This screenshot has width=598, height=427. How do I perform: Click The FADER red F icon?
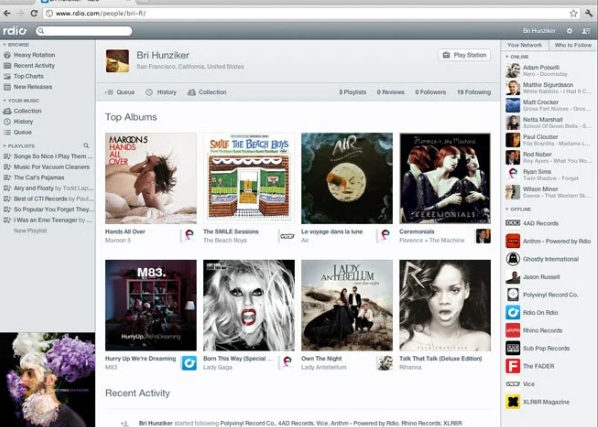513,366
